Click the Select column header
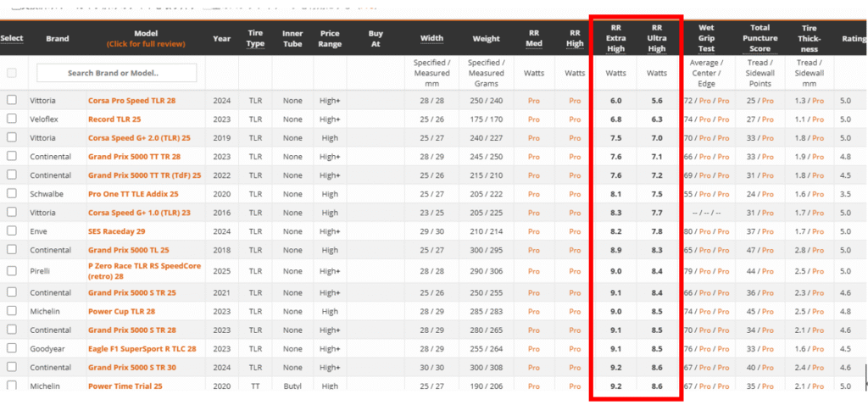868x405 pixels. point(12,38)
